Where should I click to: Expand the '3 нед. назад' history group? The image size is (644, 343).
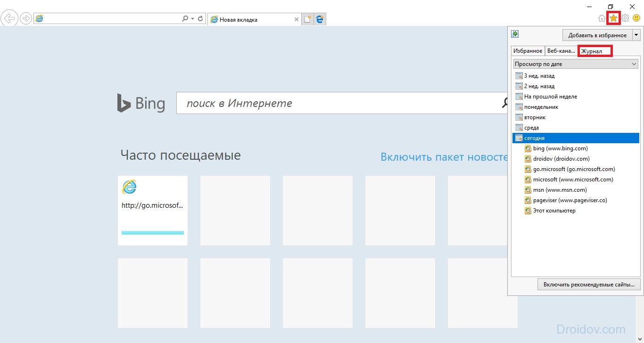539,76
